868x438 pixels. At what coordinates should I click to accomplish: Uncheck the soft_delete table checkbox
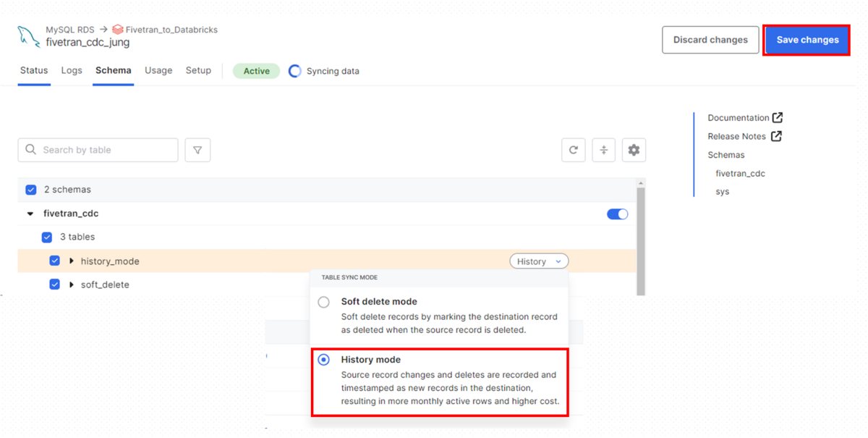coord(54,285)
